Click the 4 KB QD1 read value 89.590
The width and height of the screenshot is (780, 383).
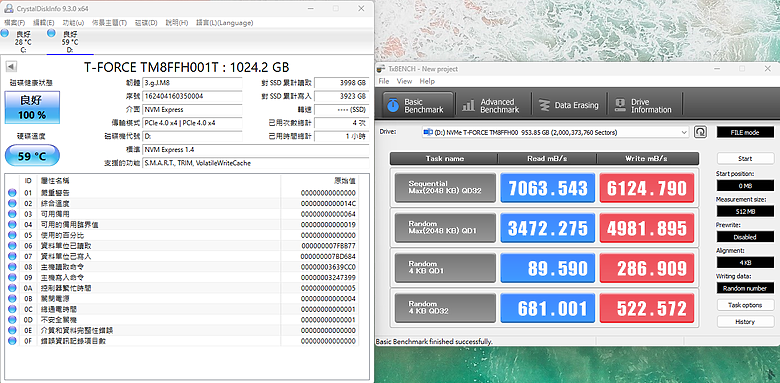coord(548,269)
